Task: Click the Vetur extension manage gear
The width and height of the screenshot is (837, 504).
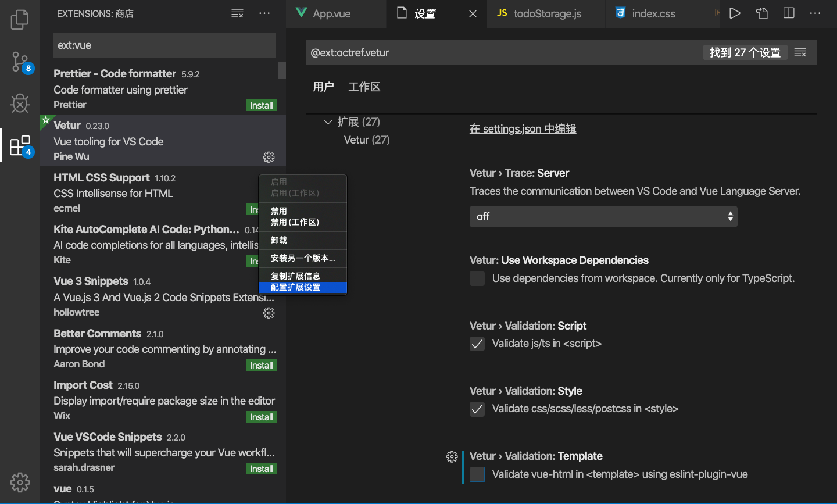Action: pos(269,157)
